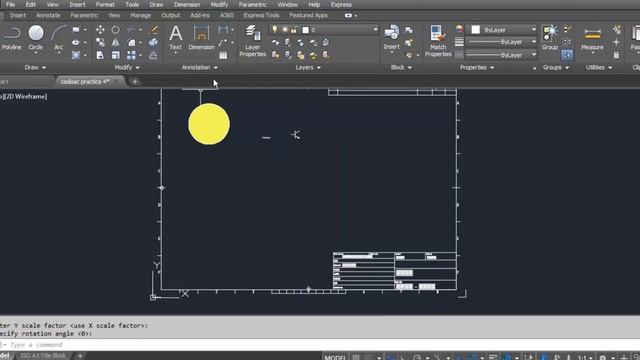Click the Measure utility tool

[x=592, y=38]
